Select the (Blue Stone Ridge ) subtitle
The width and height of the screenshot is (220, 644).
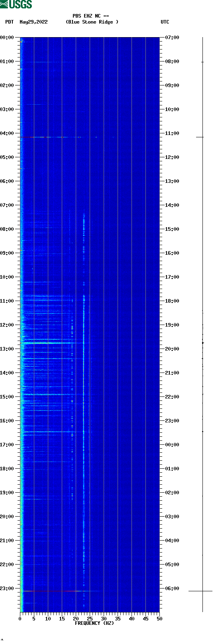92,22
